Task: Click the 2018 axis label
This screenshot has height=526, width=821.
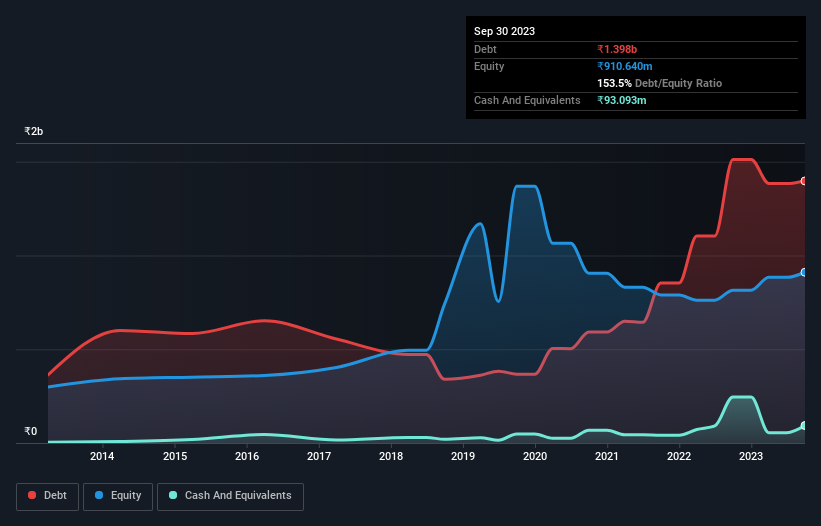Action: [x=391, y=456]
